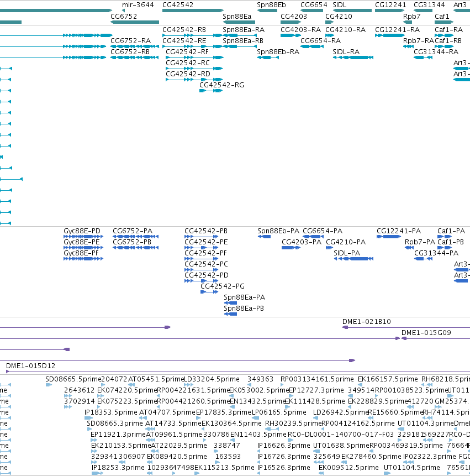Open EST 2643612

[79, 390]
